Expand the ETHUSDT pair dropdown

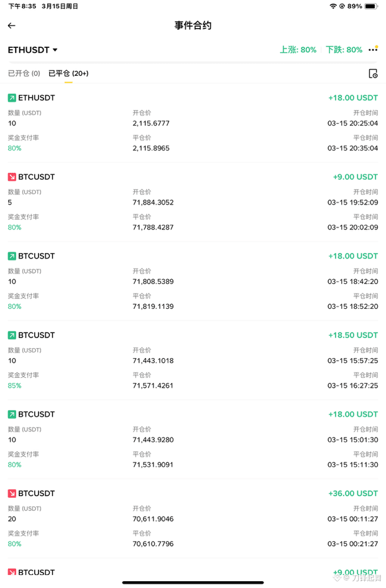tap(33, 50)
